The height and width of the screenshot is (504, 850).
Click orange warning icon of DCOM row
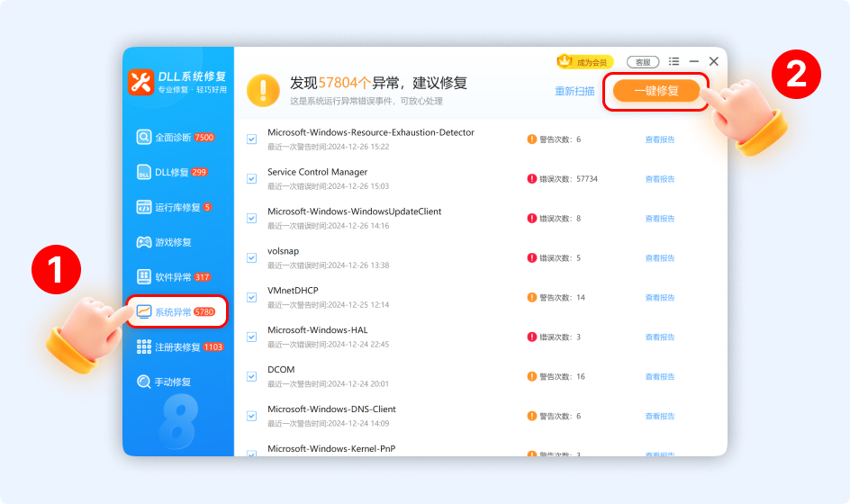point(532,376)
